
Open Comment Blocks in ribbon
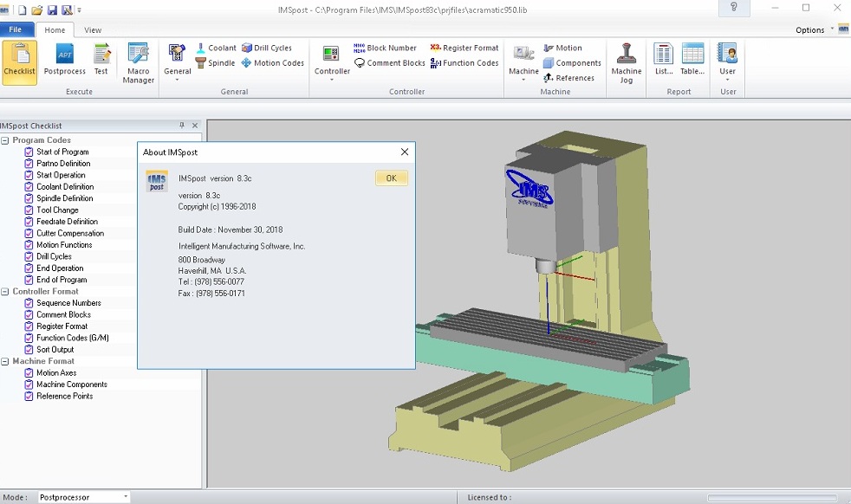tap(390, 63)
